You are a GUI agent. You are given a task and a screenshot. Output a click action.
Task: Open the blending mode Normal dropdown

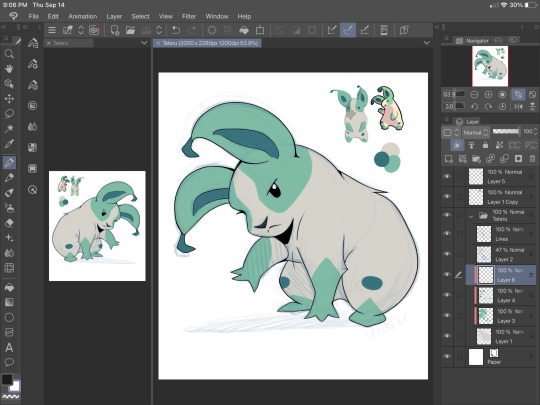476,132
